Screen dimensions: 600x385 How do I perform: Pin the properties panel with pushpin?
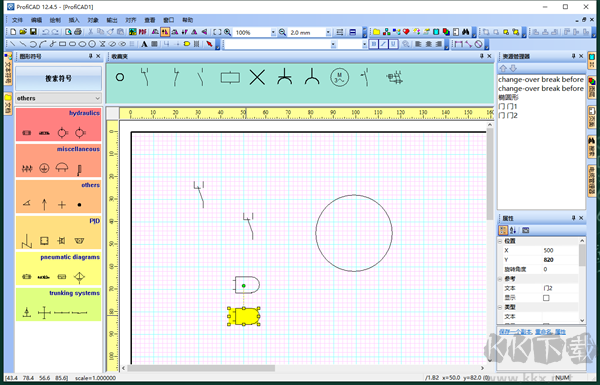click(573, 218)
